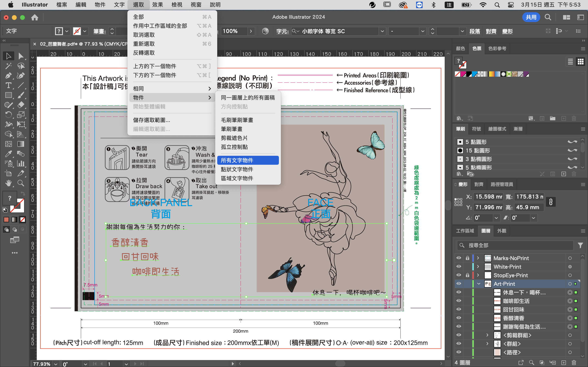This screenshot has width=588, height=367.
Task: Open the 效果 menu
Action: point(157,5)
